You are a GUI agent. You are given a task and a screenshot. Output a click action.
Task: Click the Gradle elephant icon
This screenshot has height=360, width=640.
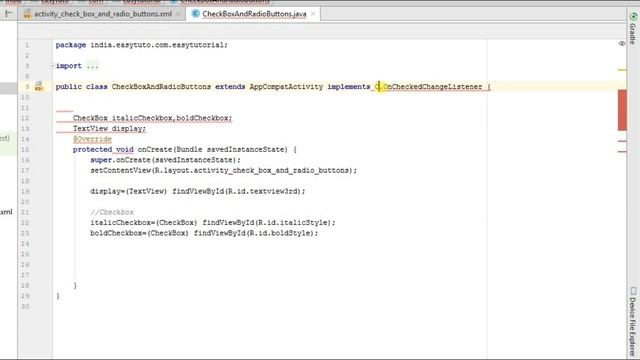[633, 17]
